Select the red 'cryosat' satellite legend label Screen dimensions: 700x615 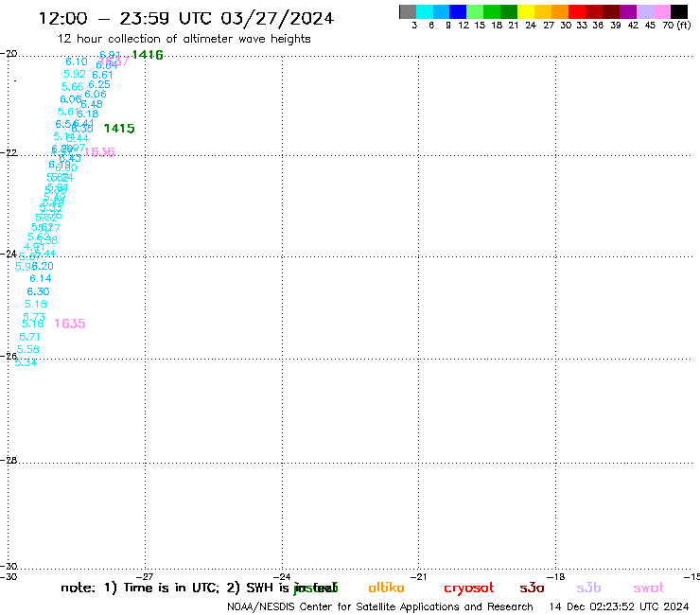[469, 589]
